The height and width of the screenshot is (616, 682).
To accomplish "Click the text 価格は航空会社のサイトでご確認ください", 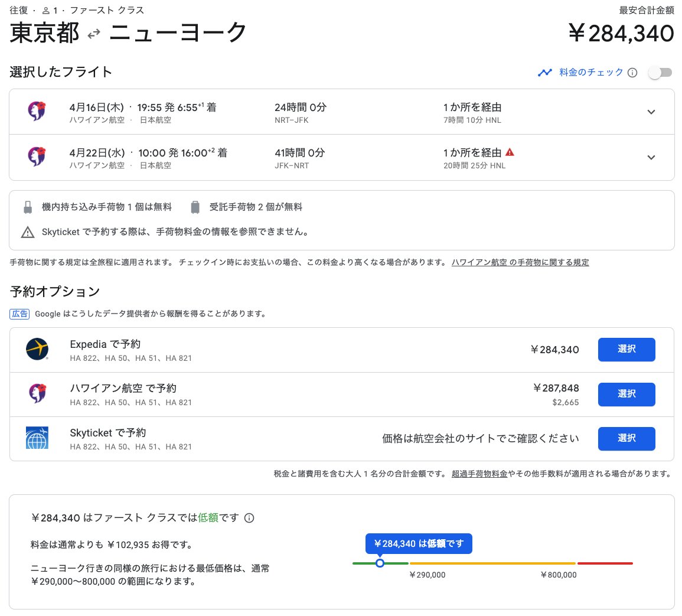I will (x=481, y=438).
